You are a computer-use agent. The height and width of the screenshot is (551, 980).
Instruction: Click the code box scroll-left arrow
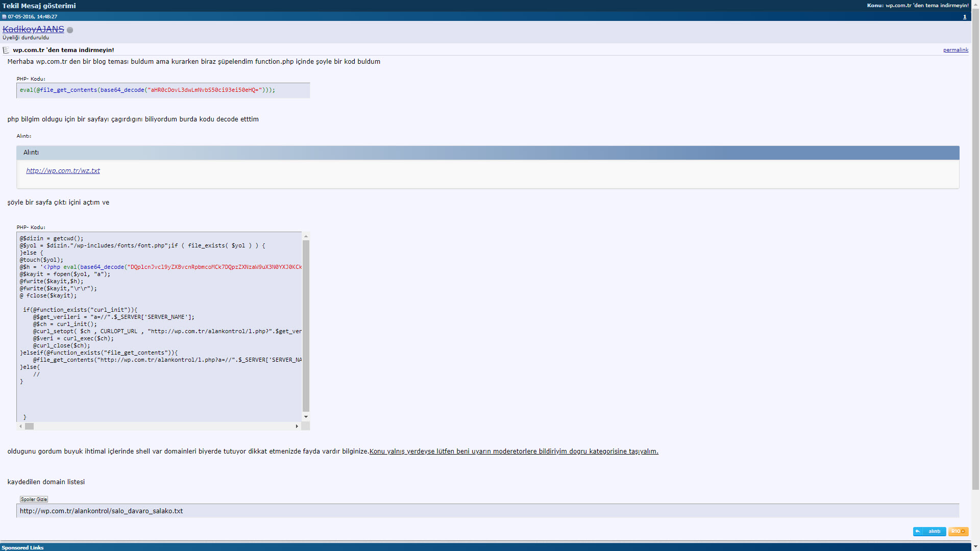pos(21,426)
